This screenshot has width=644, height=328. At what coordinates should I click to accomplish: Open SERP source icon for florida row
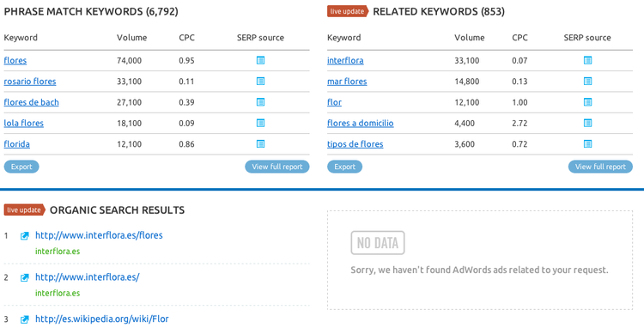coord(260,143)
